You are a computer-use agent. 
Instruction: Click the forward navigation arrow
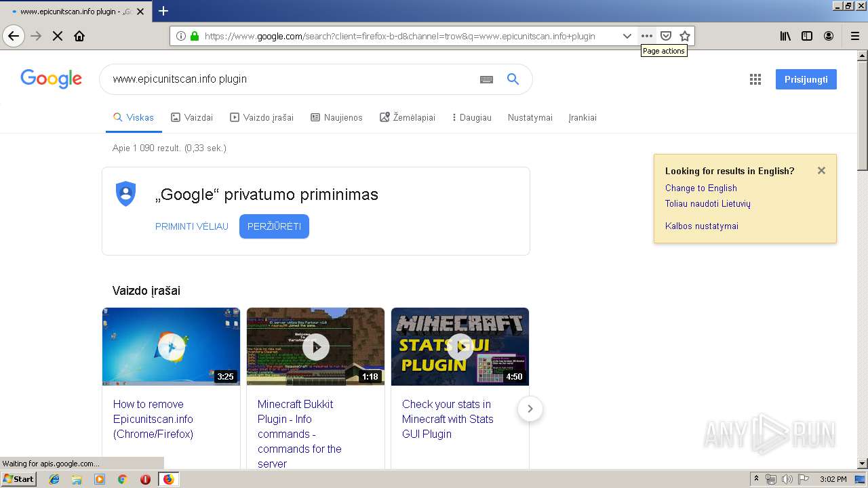tap(36, 36)
